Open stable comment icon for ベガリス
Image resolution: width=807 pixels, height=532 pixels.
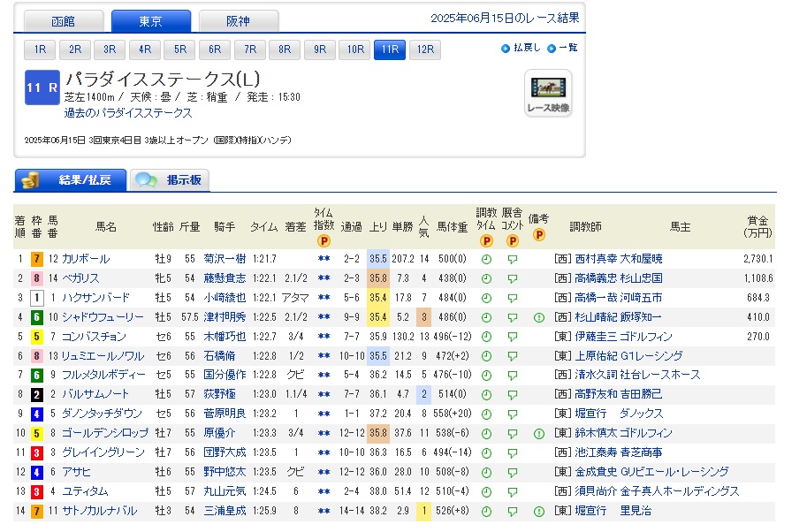(512, 279)
